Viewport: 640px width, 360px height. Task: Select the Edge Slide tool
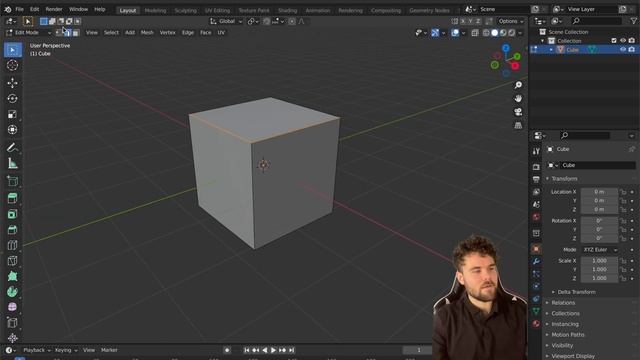point(13,322)
